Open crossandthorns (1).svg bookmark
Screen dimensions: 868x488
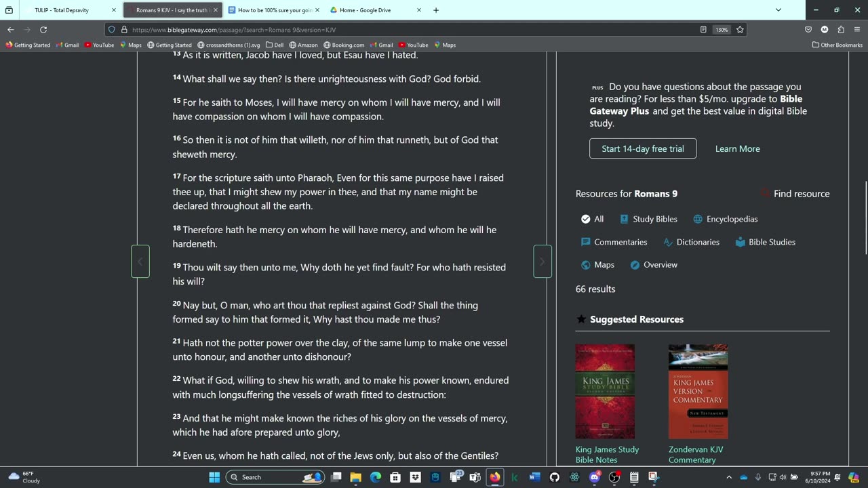tap(229, 45)
